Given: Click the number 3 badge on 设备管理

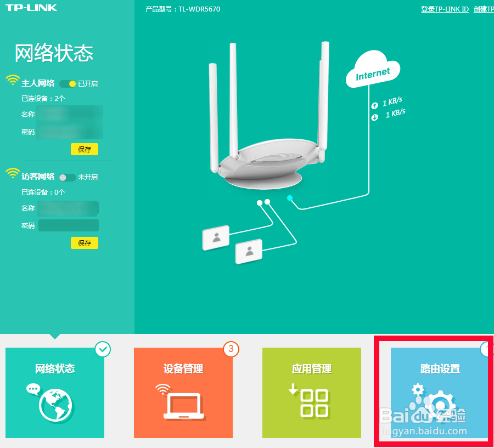Looking at the screenshot, I should (231, 349).
